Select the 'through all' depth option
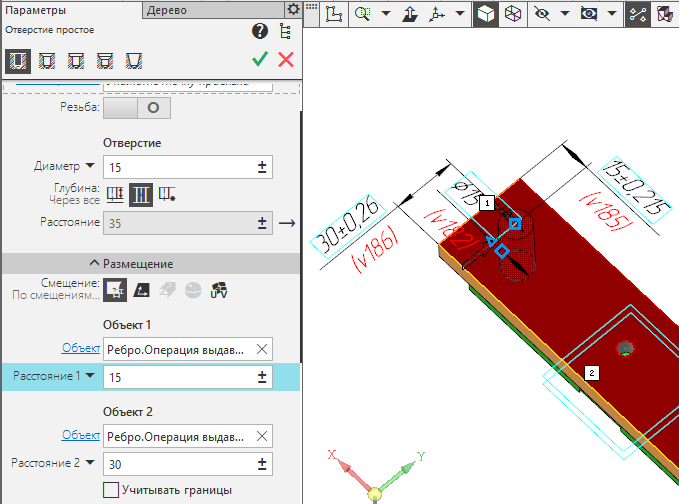 point(141,194)
